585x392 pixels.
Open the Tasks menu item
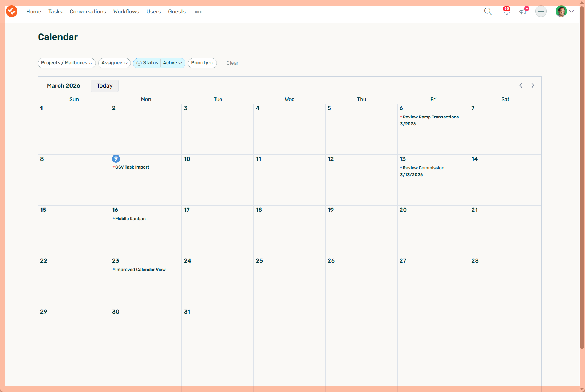point(55,12)
